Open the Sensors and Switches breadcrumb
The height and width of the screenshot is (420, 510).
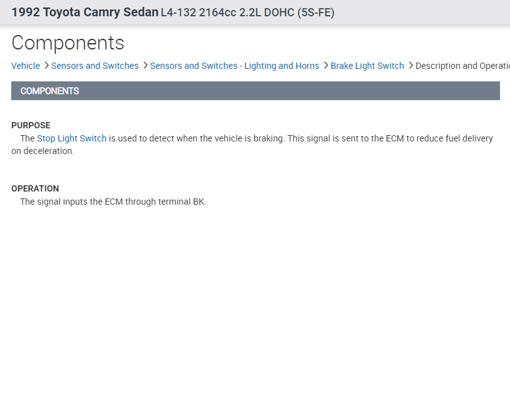tap(94, 66)
